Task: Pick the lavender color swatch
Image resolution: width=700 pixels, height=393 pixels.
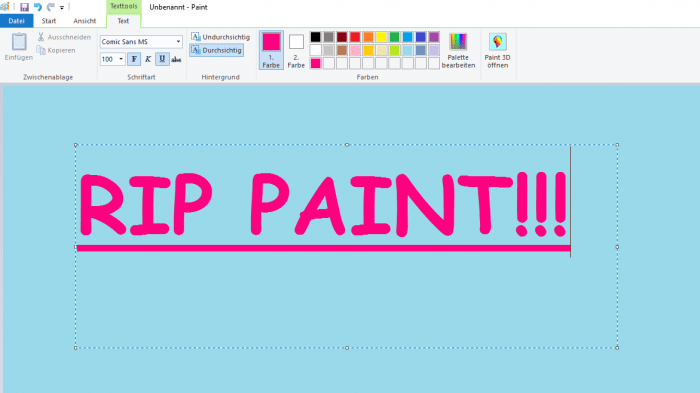Action: coord(434,50)
